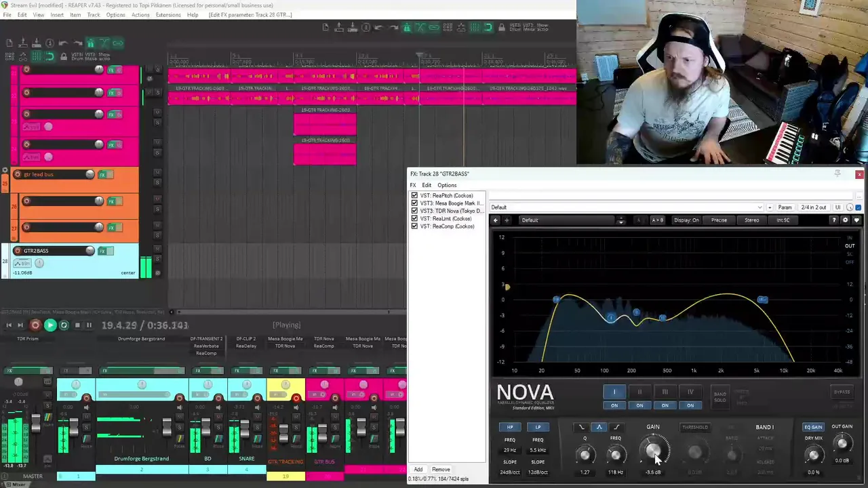
Task: Click the transport Play button
Action: pos(50,325)
